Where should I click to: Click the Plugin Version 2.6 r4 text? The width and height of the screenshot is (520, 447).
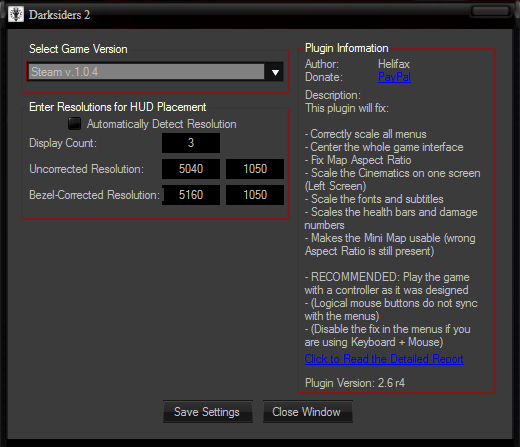click(x=355, y=383)
